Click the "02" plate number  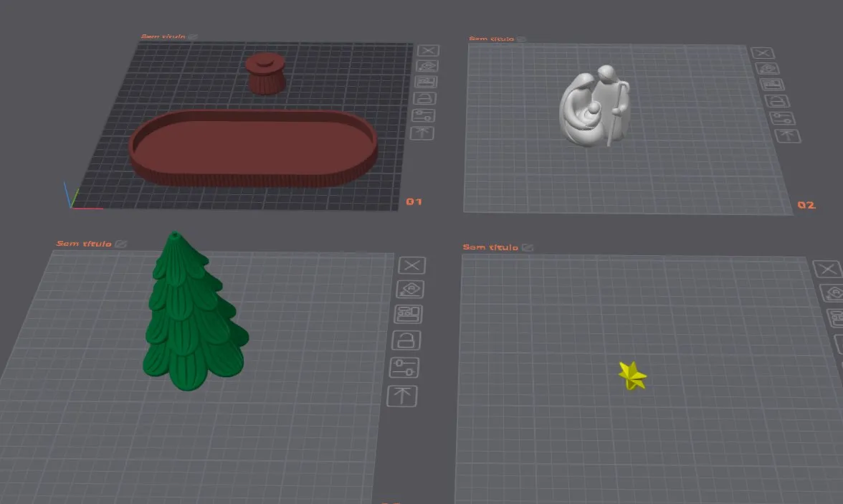pos(806,205)
